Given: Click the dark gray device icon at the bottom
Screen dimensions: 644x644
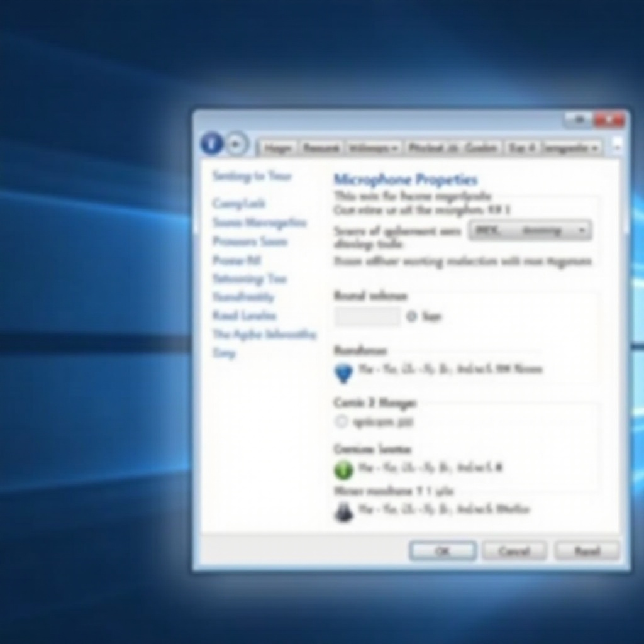Looking at the screenshot, I should point(344,512).
